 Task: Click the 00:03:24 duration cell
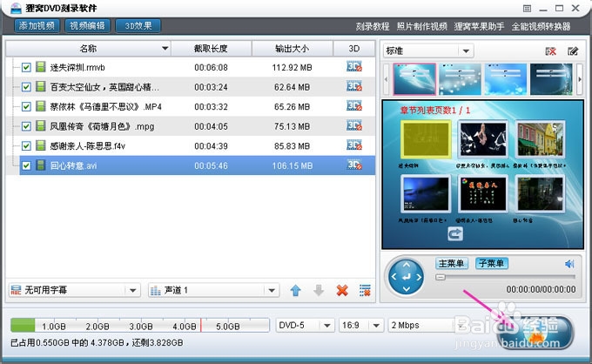(x=211, y=87)
